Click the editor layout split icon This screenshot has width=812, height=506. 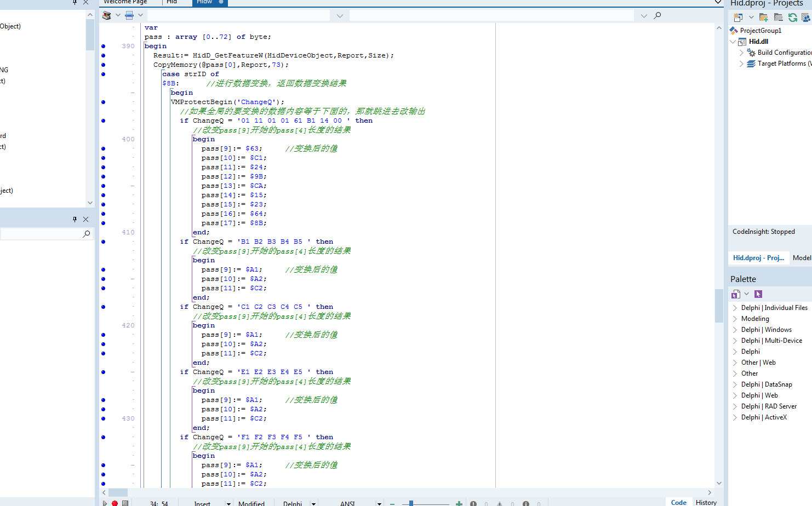[129, 15]
